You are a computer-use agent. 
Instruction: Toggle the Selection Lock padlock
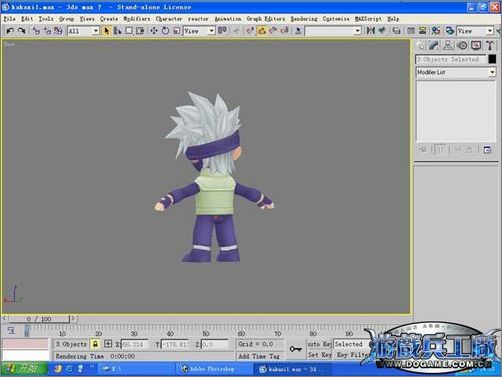[x=95, y=344]
